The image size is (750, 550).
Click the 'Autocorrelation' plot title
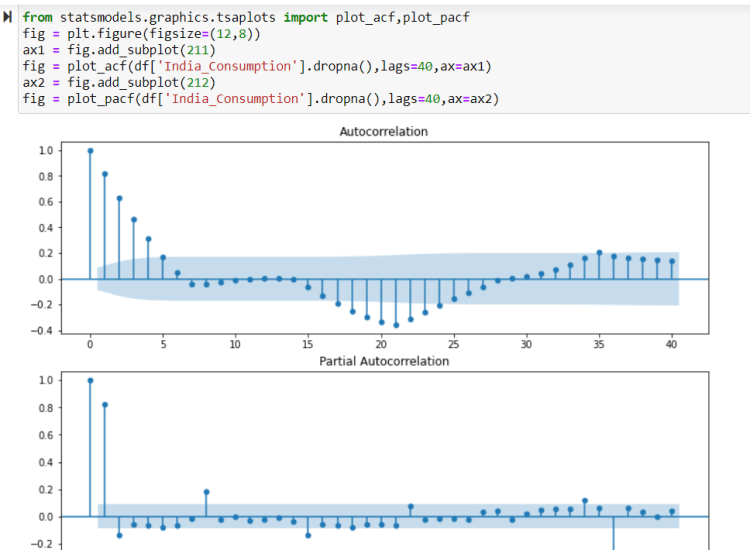(x=383, y=131)
